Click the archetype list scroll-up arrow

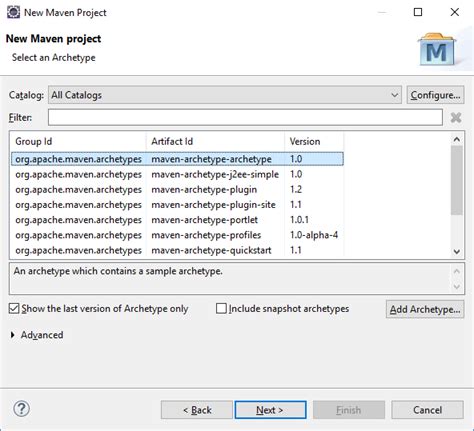(x=457, y=139)
